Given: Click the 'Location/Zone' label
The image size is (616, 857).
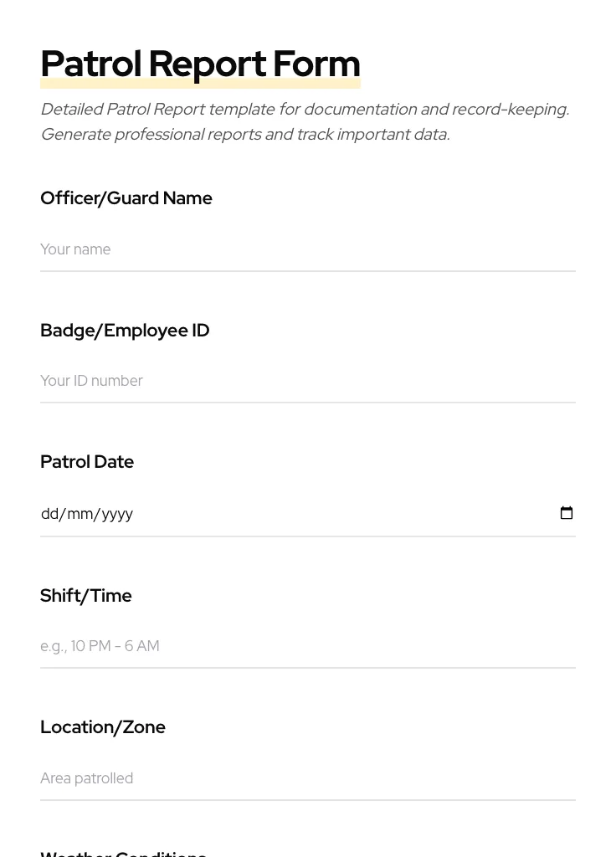Looking at the screenshot, I should click(103, 727).
